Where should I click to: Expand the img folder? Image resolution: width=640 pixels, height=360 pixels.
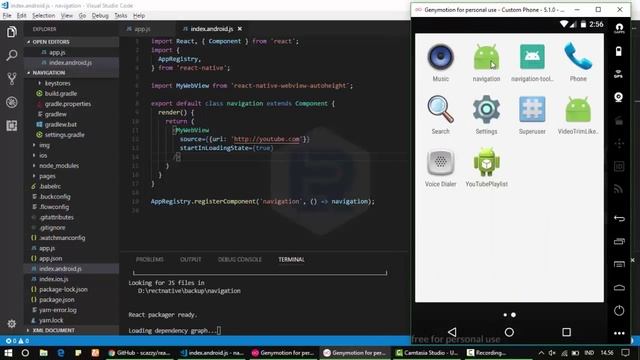click(44, 145)
